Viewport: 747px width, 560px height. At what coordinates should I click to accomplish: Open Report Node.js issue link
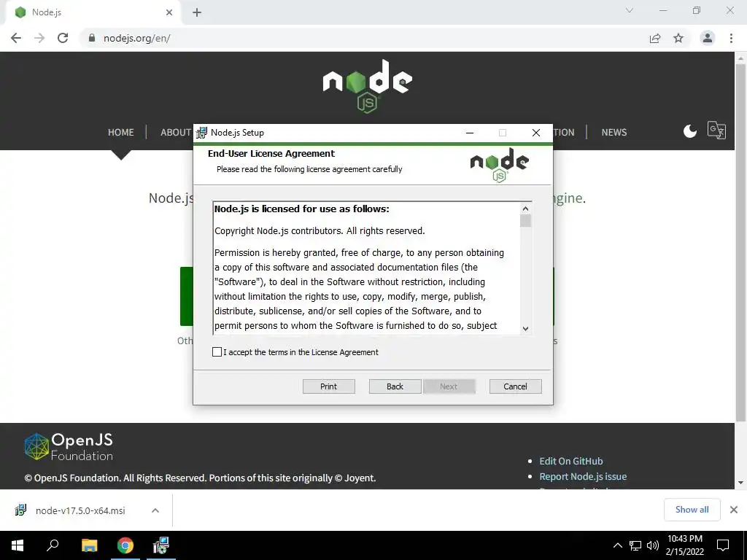[583, 476]
